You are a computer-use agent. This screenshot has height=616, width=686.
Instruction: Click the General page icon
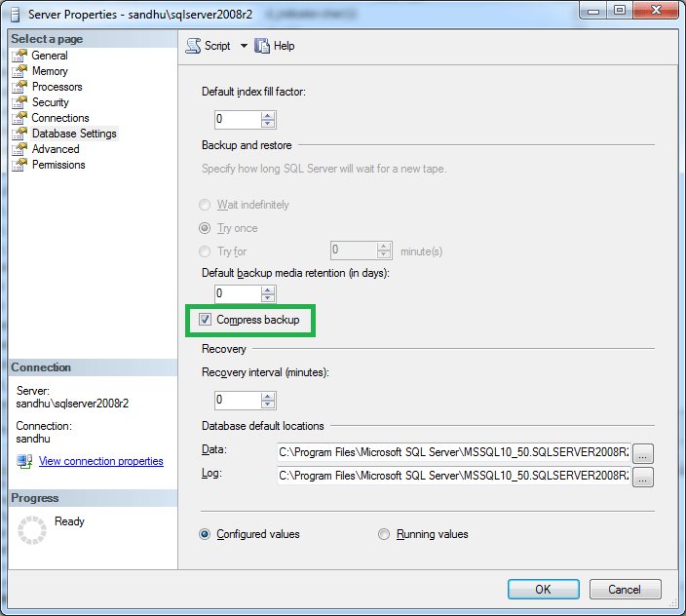[19, 56]
